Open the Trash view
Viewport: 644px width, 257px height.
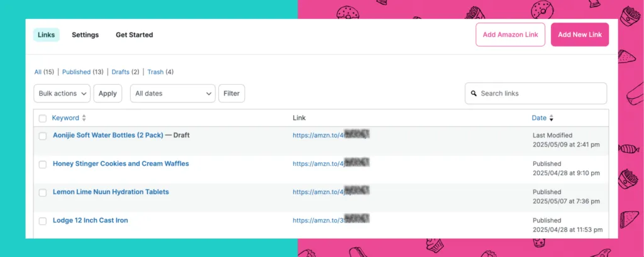point(156,72)
